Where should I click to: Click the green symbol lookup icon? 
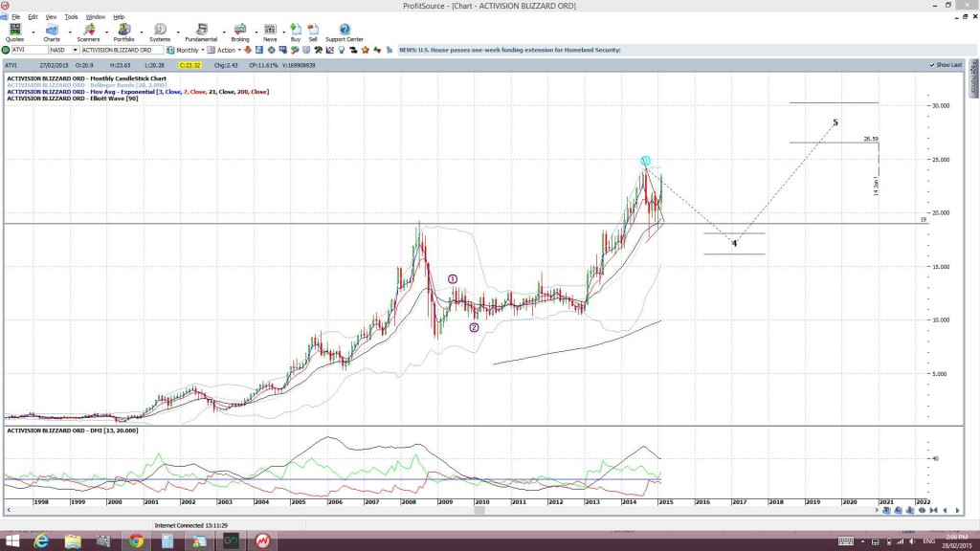coord(6,50)
